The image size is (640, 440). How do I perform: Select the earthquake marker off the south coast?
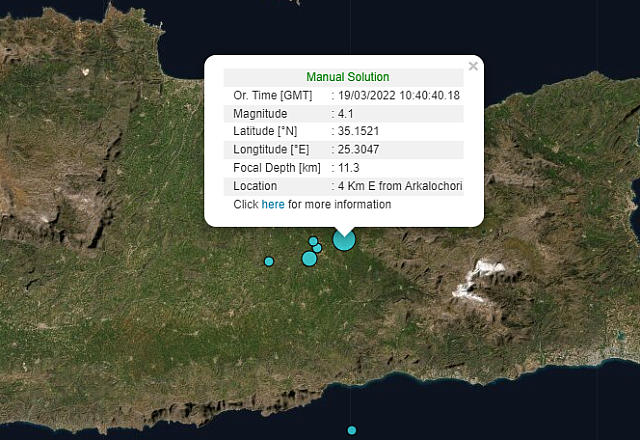[x=351, y=430]
